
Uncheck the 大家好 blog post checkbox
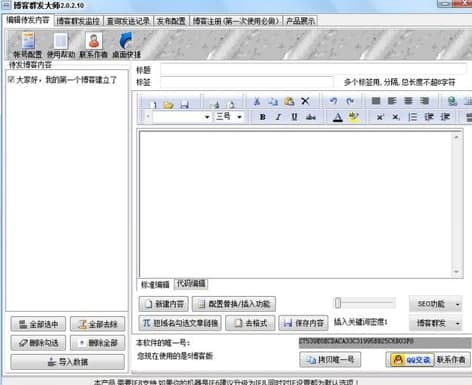pos(11,79)
